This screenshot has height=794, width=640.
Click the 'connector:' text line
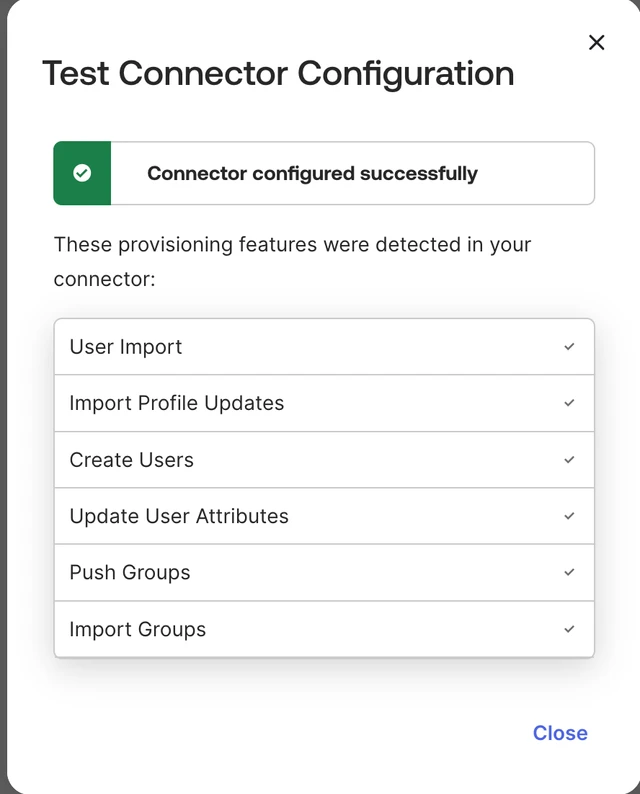(104, 279)
